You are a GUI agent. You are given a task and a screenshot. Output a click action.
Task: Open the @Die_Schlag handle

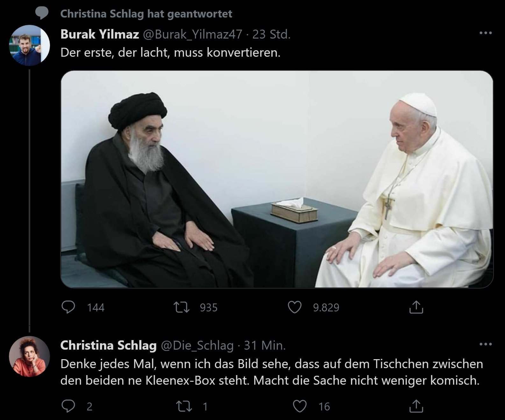click(197, 345)
